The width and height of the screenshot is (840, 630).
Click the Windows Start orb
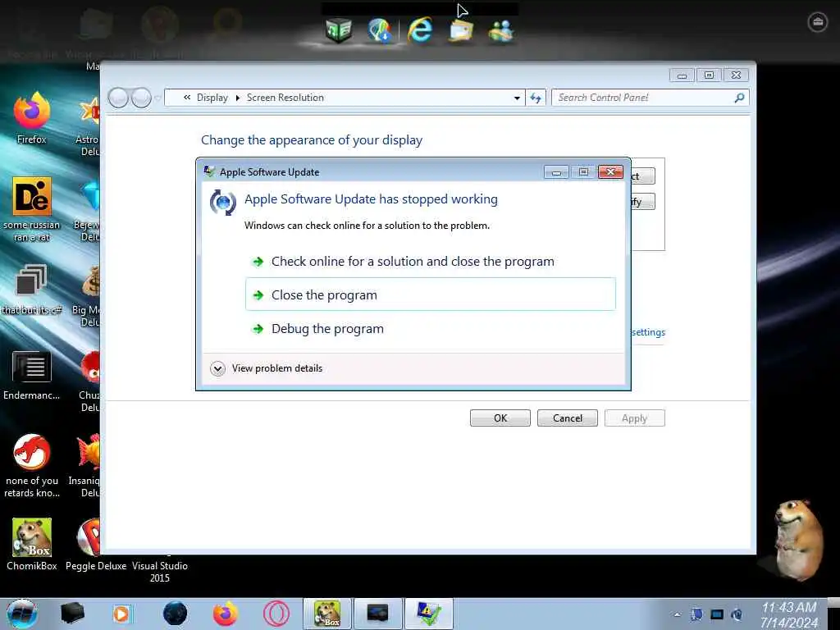22,614
